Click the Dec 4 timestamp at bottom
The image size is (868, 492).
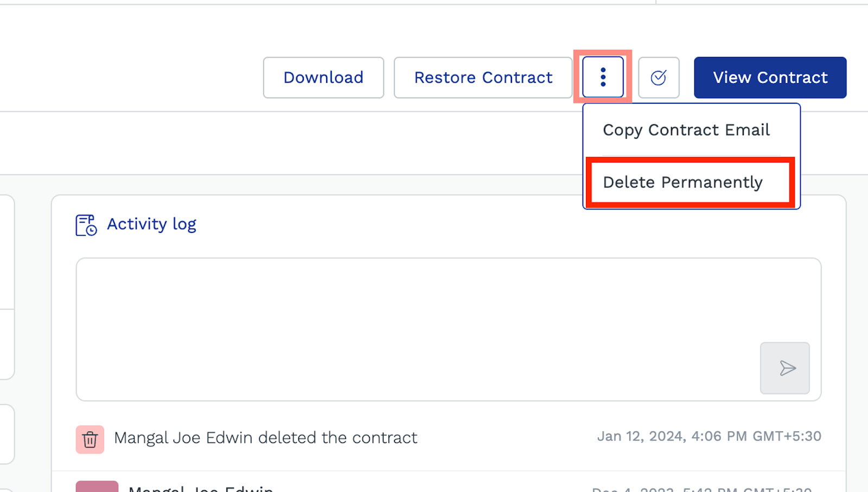tap(701, 489)
